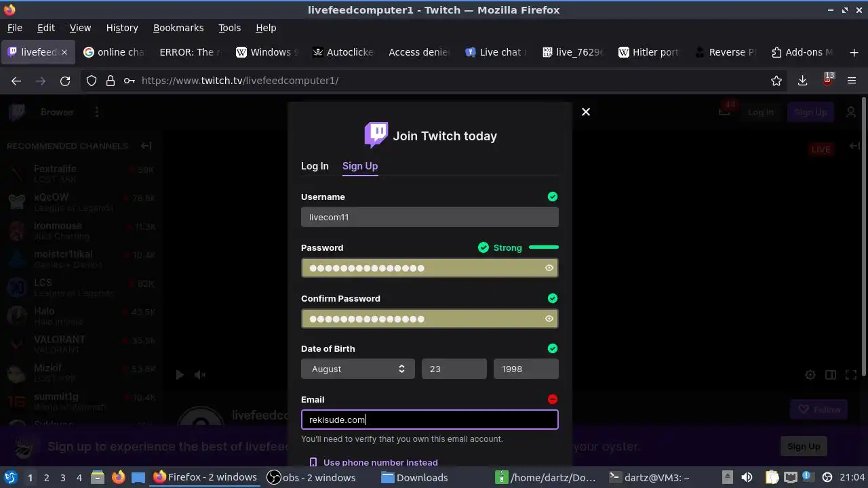
Task: Switch to the Live chat tab
Action: tap(496, 52)
